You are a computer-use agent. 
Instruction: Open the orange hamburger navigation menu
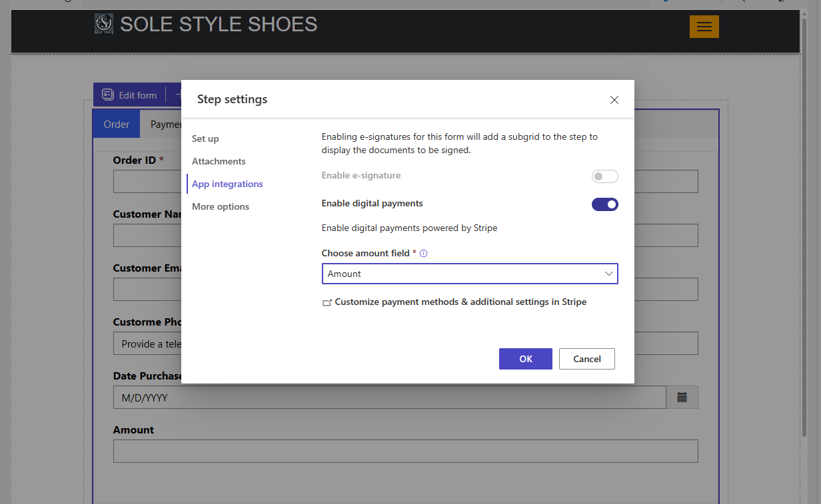704,27
